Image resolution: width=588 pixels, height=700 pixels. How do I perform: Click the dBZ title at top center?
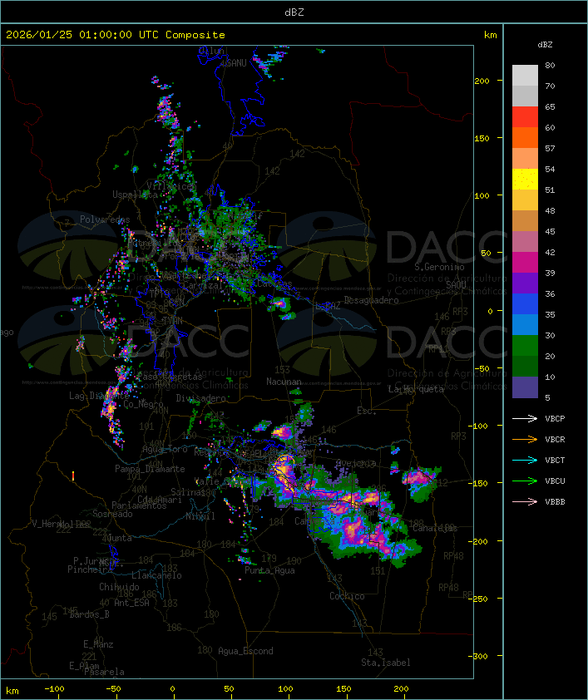294,12
